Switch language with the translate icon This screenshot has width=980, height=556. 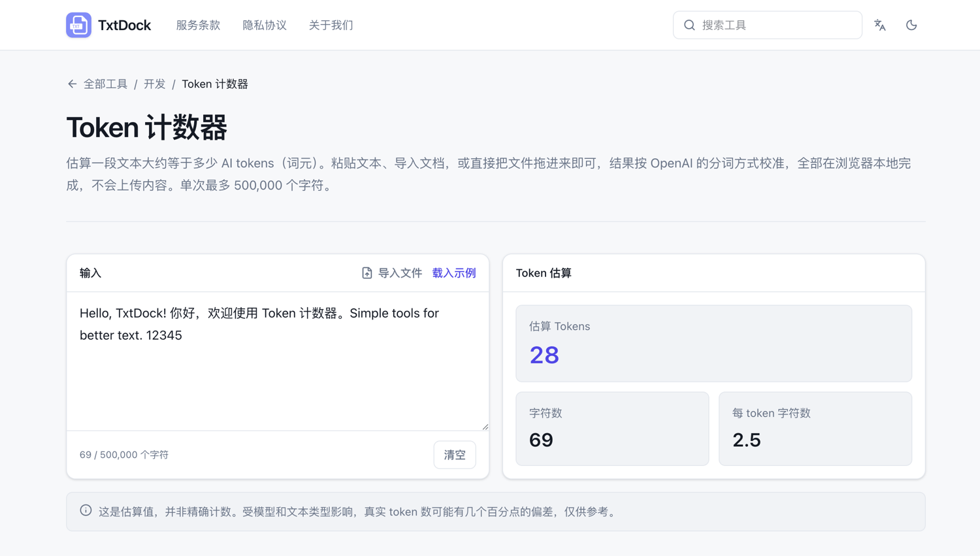point(880,25)
